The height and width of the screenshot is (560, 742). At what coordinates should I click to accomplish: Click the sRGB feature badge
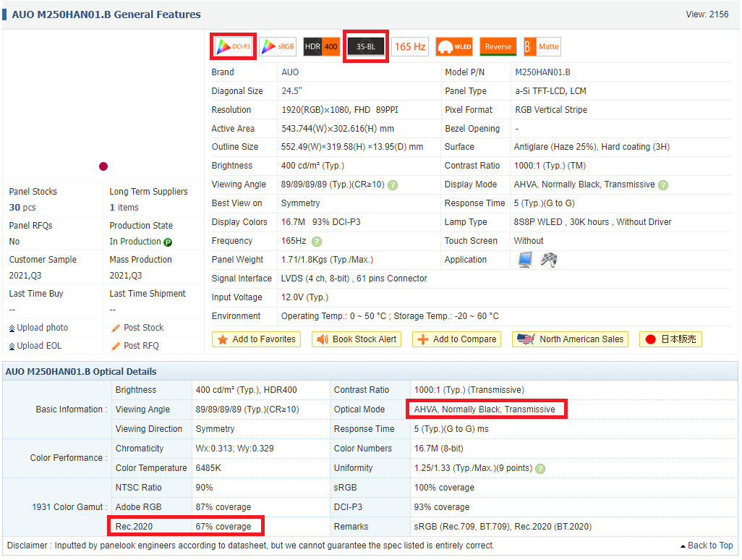pos(278,46)
